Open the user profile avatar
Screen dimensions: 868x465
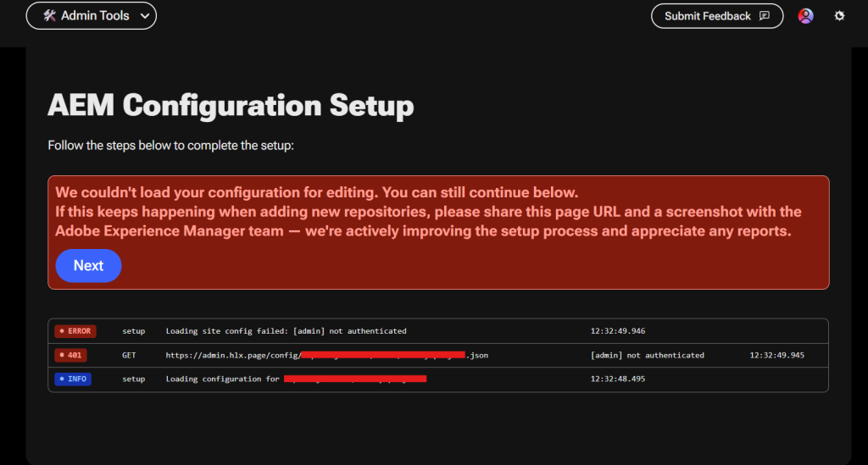coord(805,16)
